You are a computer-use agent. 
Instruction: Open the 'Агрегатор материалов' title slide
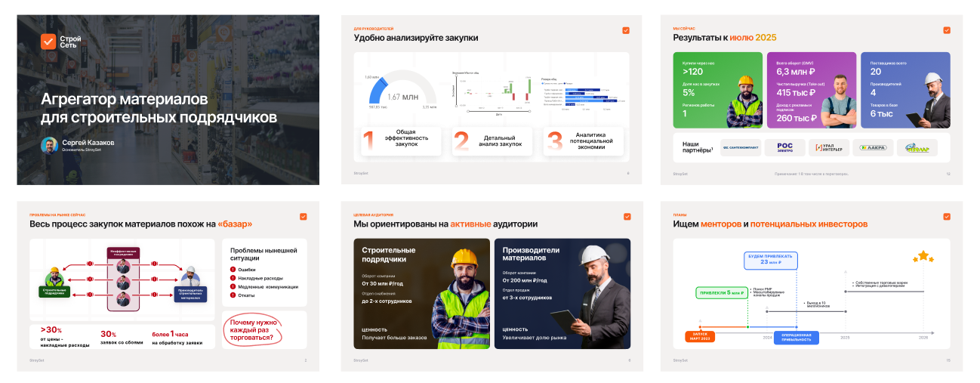[168, 100]
